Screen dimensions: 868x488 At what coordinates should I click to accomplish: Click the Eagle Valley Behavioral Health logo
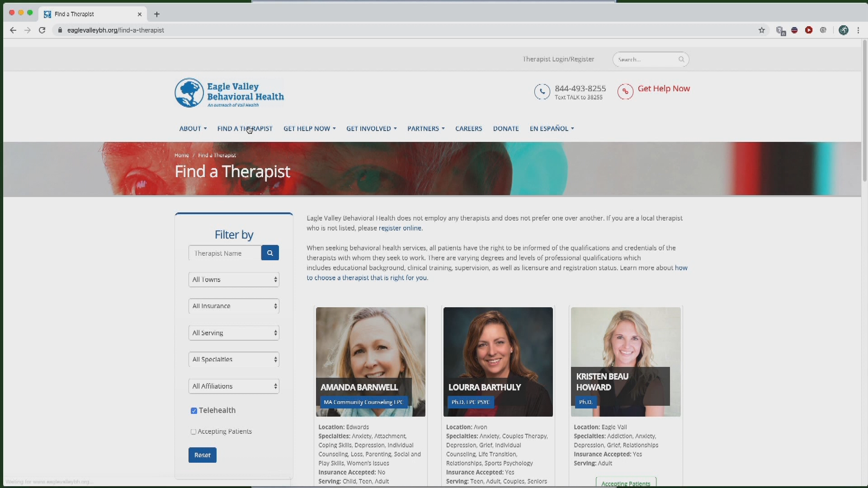[229, 93]
